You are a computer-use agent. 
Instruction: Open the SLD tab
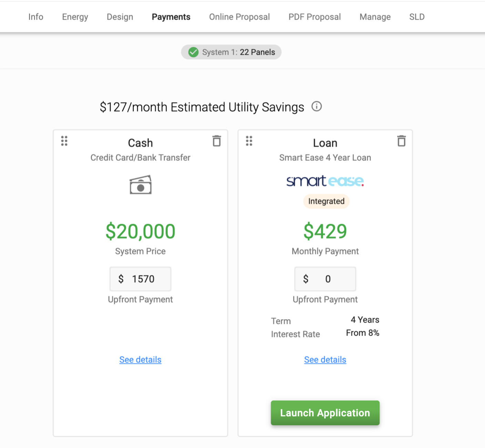[416, 17]
